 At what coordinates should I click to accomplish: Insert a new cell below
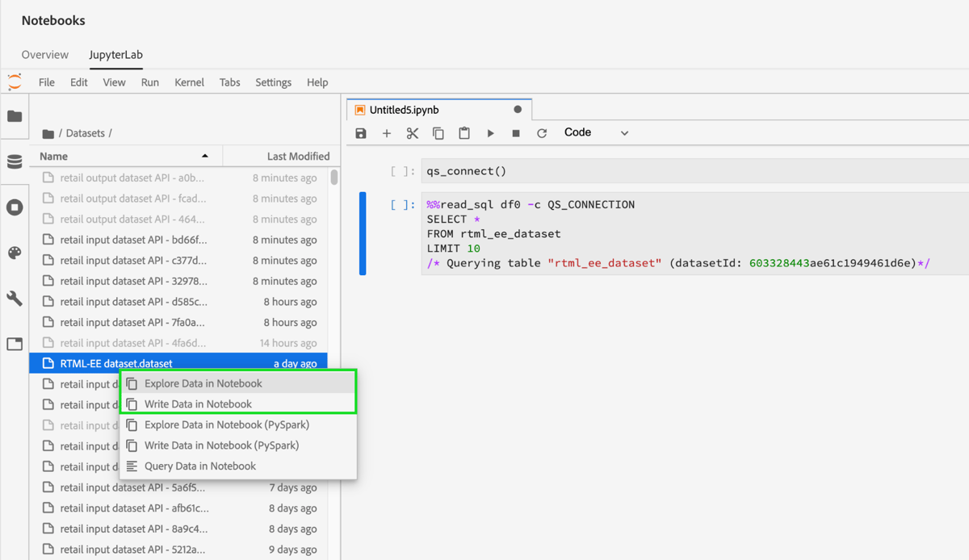click(387, 132)
